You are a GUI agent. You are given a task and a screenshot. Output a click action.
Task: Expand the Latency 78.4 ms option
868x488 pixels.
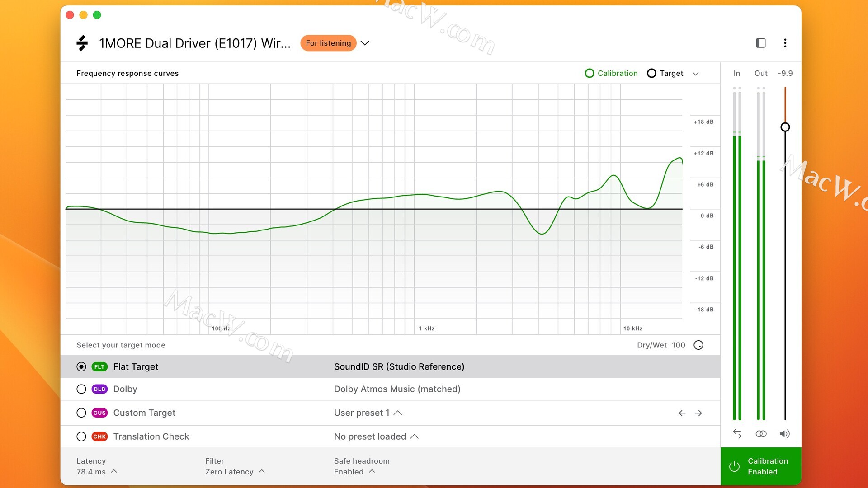click(x=97, y=472)
